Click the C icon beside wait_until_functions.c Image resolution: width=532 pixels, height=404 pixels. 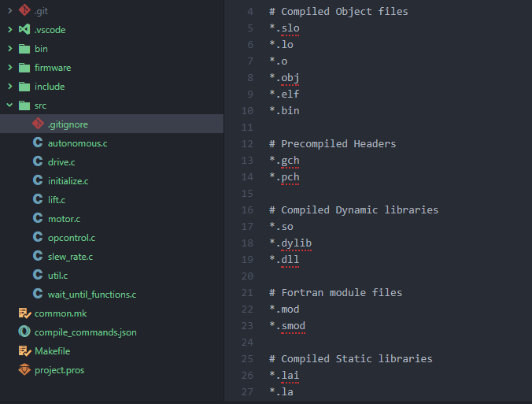[x=38, y=294]
